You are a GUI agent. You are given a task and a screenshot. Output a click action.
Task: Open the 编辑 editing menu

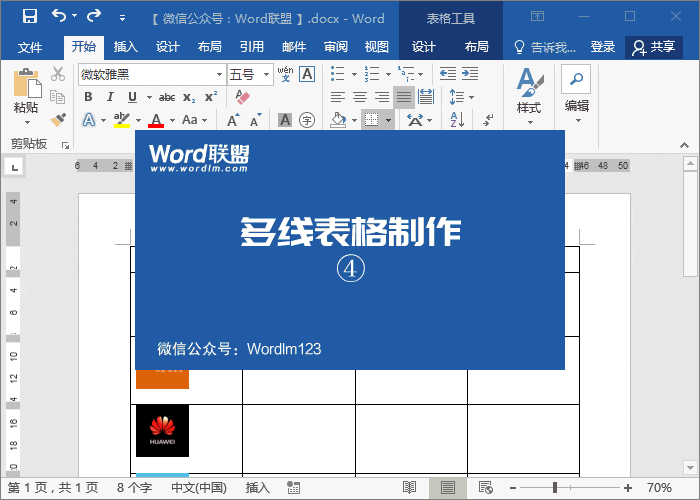pos(576,95)
